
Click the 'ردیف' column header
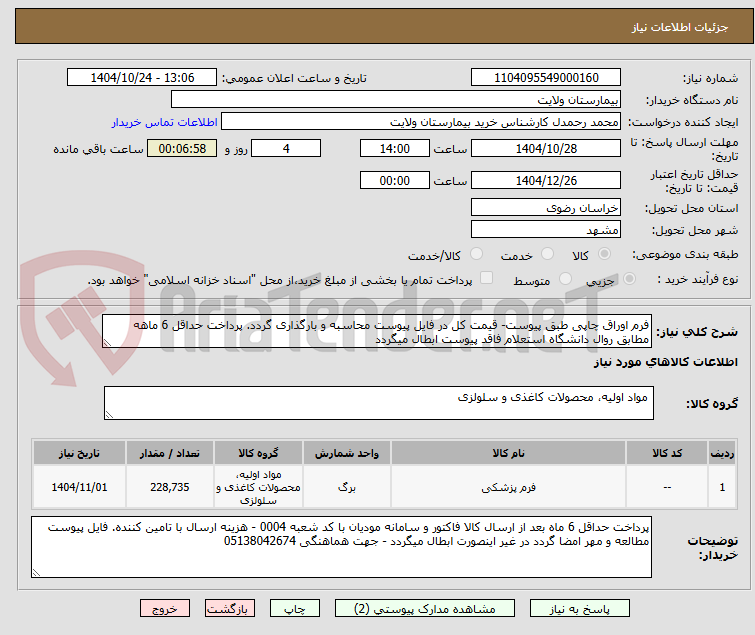coord(722,453)
